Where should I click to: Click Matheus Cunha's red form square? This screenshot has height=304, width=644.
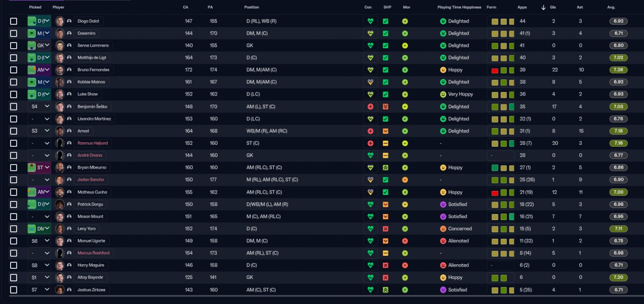pyautogui.click(x=495, y=192)
